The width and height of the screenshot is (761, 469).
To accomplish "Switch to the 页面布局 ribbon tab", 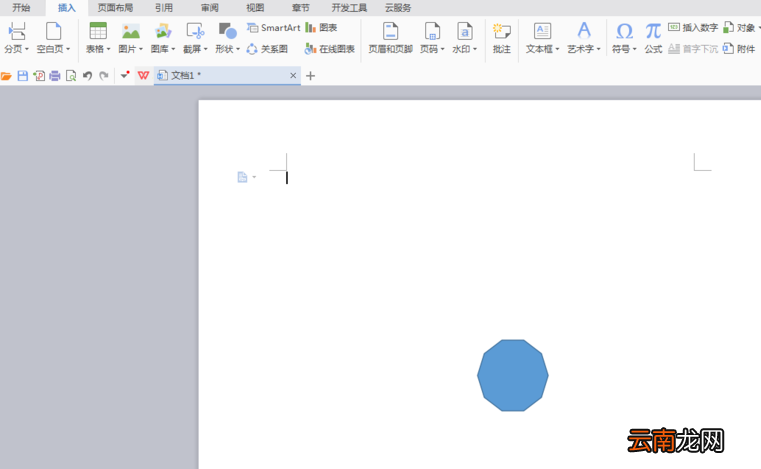I will coord(115,8).
